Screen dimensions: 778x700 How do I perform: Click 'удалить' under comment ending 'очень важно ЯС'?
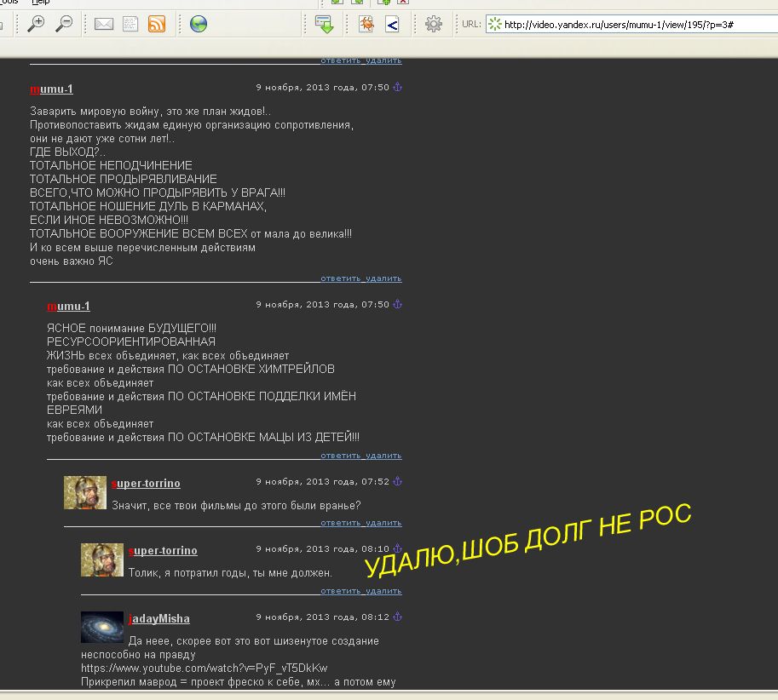pyautogui.click(x=384, y=278)
